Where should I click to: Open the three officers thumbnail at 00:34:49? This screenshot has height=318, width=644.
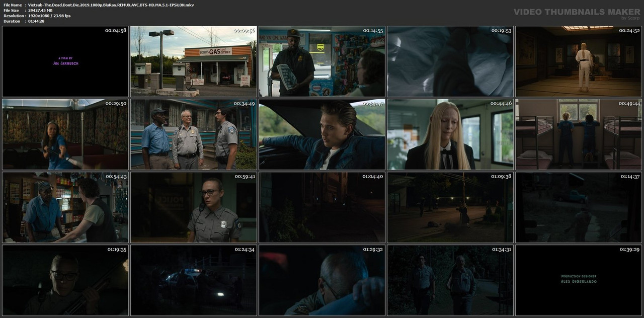194,134
